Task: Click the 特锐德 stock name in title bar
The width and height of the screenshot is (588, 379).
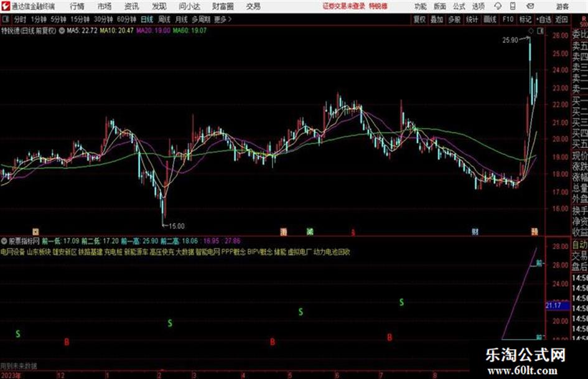Action: pos(378,6)
